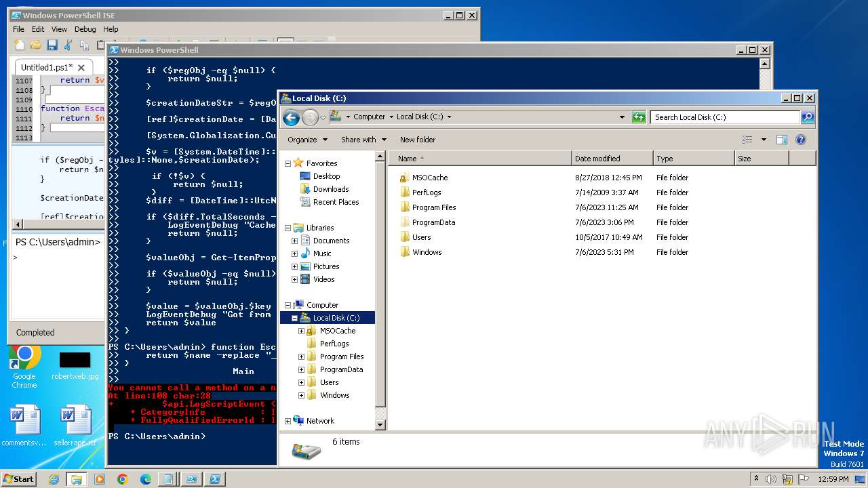
Task: Expand the arrow after Local Disk (C:) breadcrumb
Action: [449, 117]
